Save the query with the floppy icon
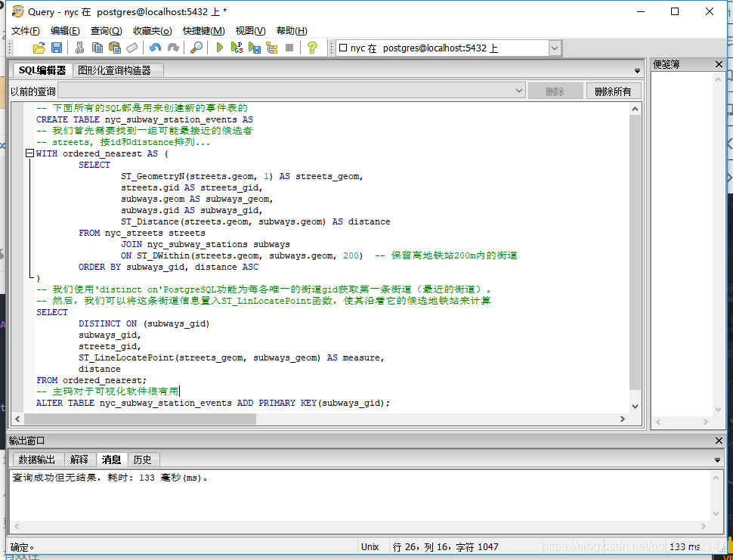 click(x=57, y=48)
